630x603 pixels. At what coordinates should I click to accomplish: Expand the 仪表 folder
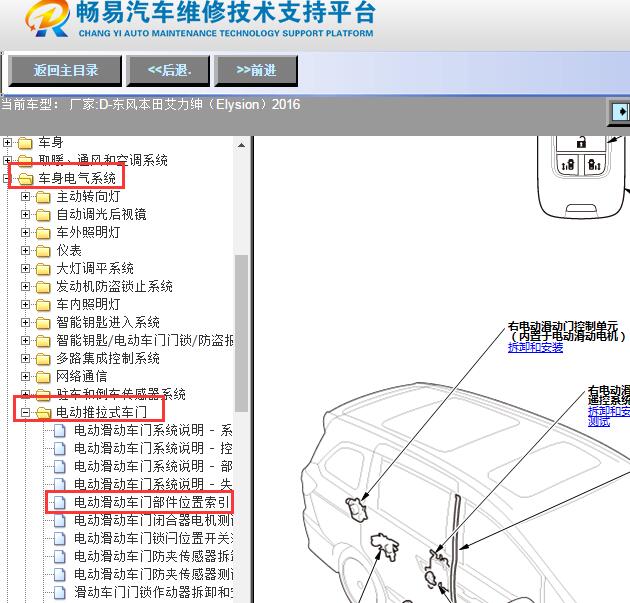[x=25, y=250]
